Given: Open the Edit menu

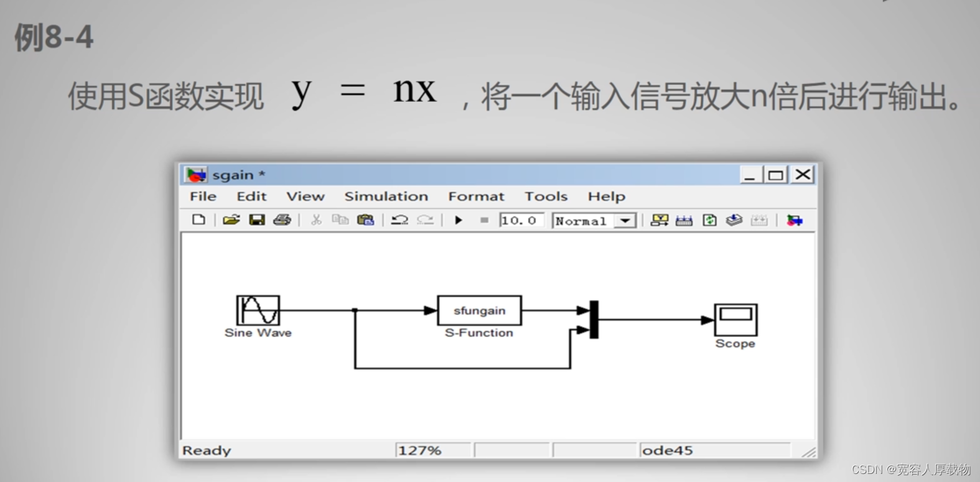Looking at the screenshot, I should (x=251, y=197).
